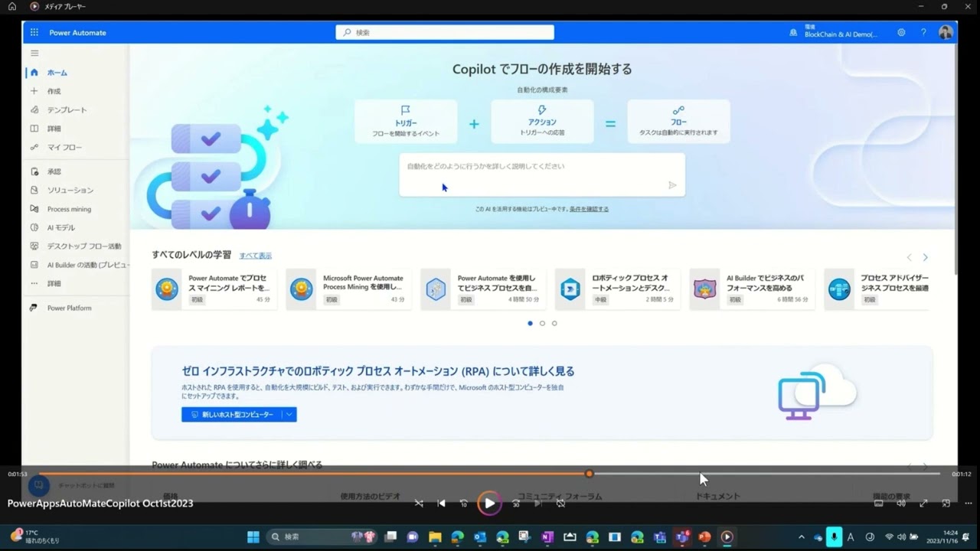
Task: Open the すべて表示 link
Action: (255, 256)
